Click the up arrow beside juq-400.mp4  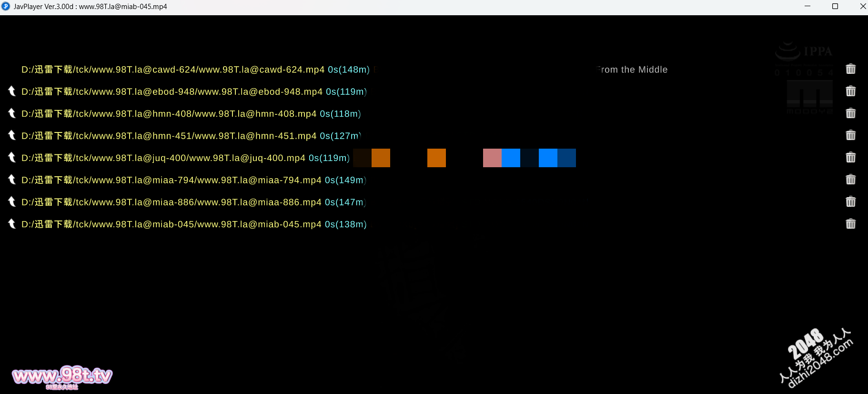[x=12, y=158]
